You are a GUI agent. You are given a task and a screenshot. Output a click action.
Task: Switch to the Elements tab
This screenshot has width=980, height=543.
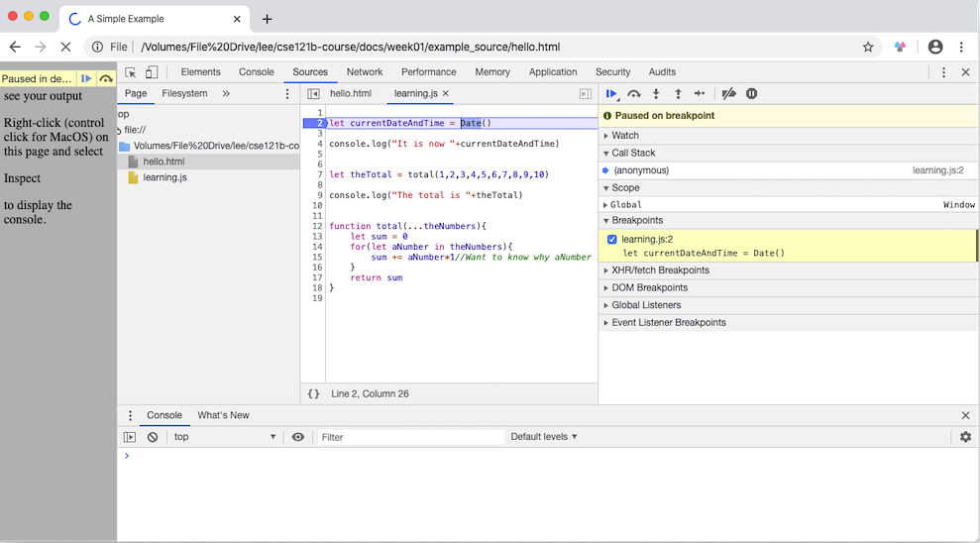pos(200,72)
